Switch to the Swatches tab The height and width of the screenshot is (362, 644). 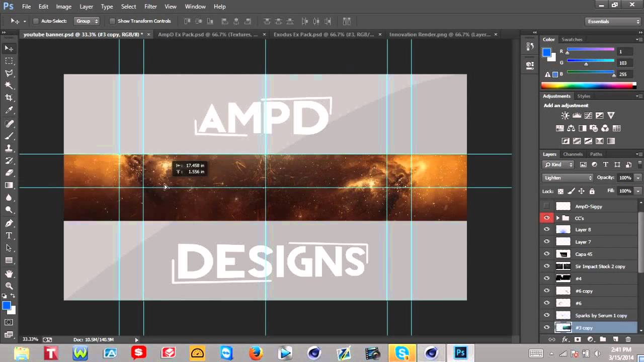(x=572, y=39)
